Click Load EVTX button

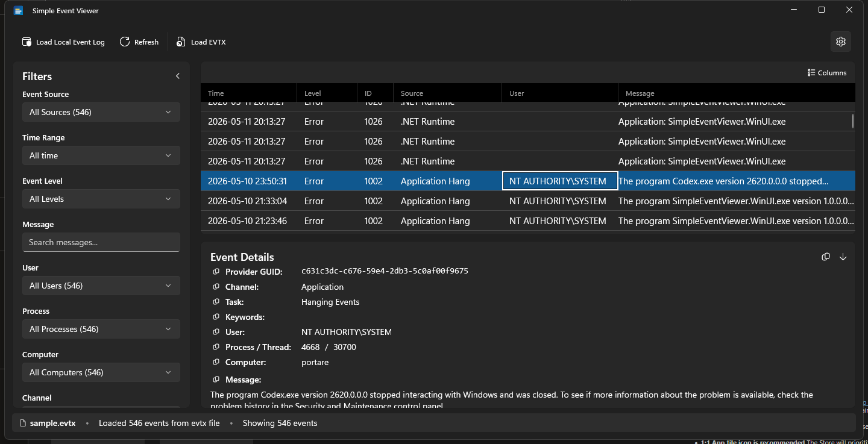[x=201, y=42]
